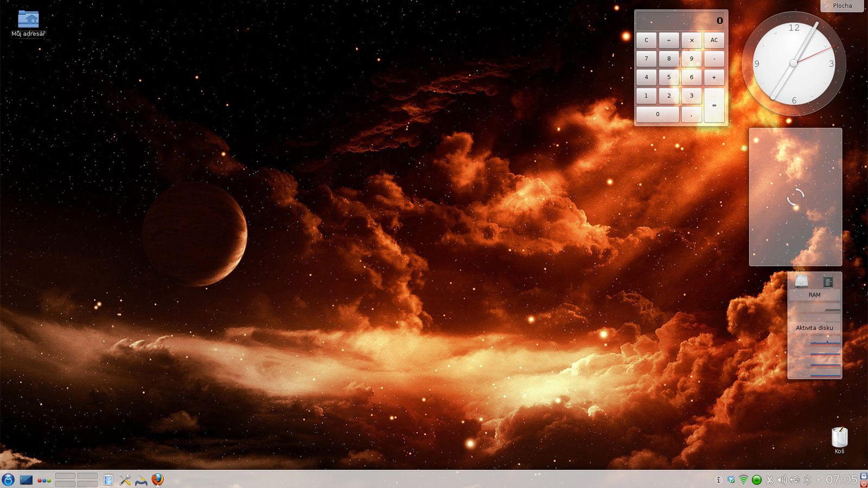The width and height of the screenshot is (868, 488).
Task: Click the calculator equals key
Action: tap(714, 105)
